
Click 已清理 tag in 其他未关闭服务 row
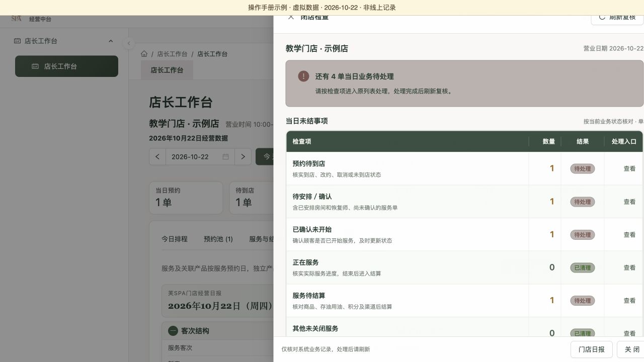click(x=583, y=333)
